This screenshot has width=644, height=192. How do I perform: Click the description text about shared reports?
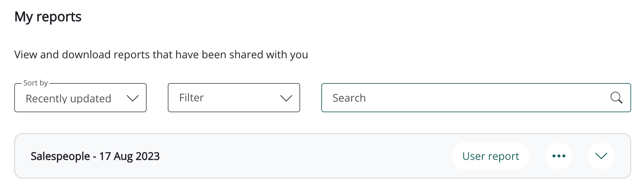tap(161, 55)
